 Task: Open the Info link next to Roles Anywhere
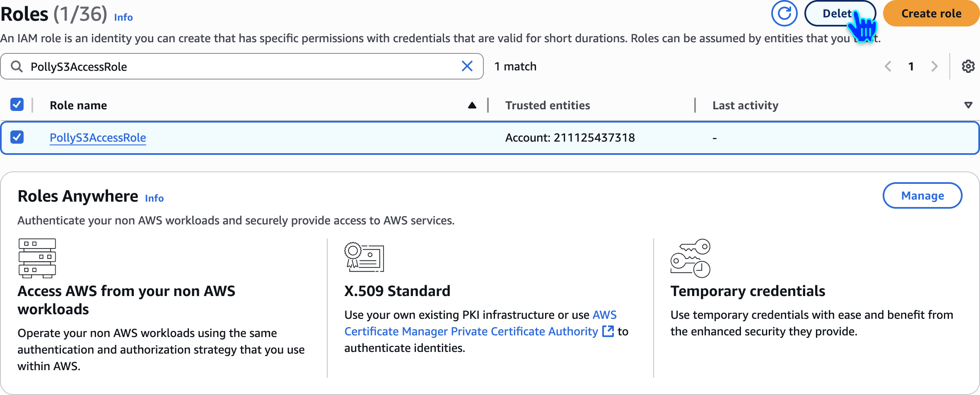click(154, 198)
